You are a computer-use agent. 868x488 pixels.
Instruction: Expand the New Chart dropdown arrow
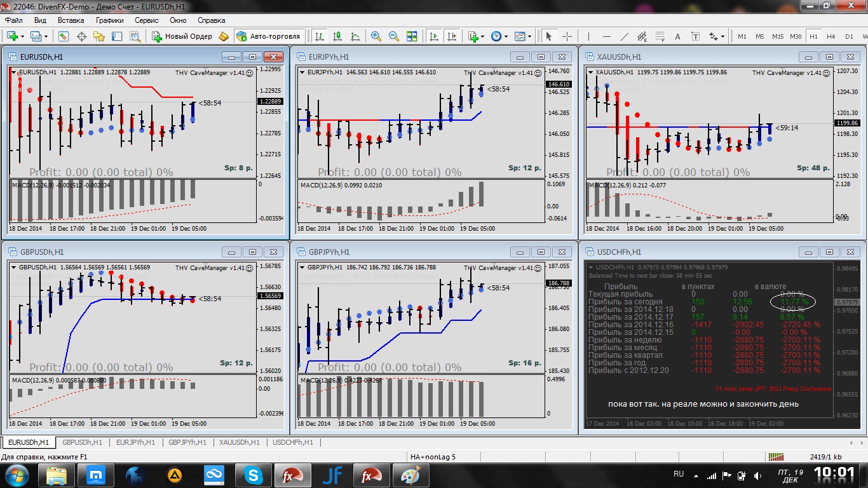23,36
